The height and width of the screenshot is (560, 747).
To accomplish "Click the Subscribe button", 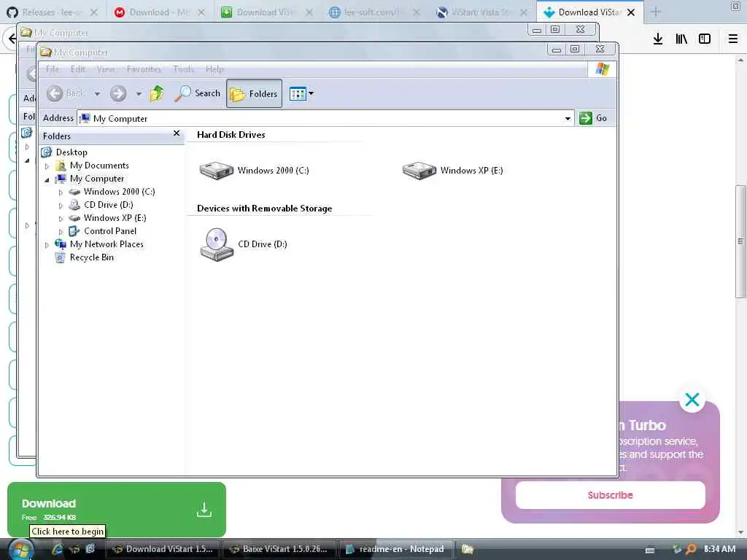I will pyautogui.click(x=611, y=495).
